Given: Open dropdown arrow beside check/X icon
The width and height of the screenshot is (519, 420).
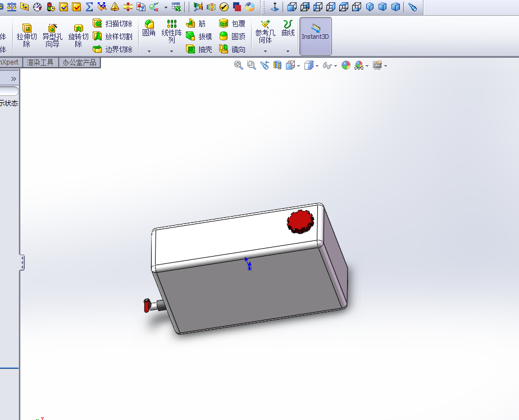Looking at the screenshot, I should 166,7.
